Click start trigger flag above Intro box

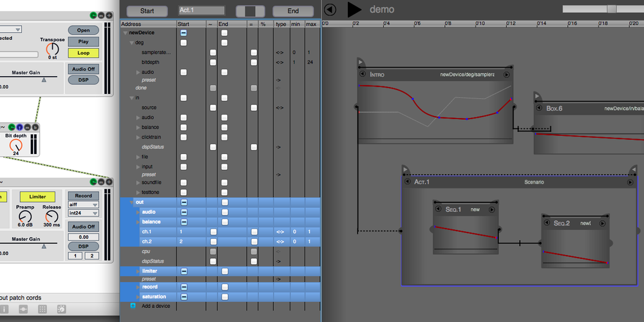point(361,62)
